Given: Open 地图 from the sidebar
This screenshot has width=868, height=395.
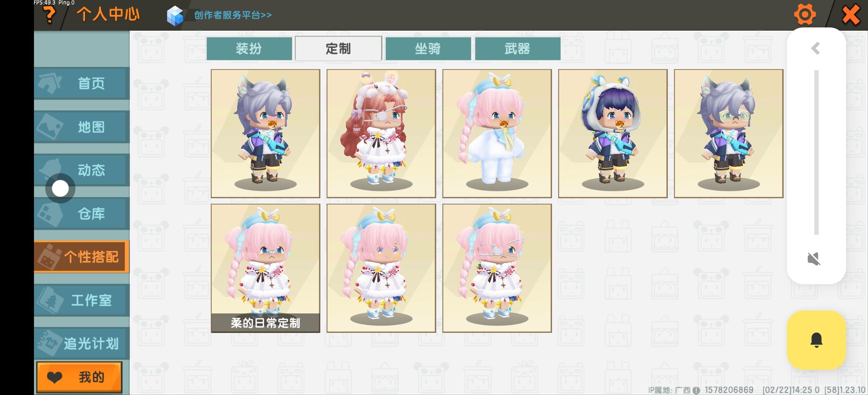Looking at the screenshot, I should click(81, 127).
